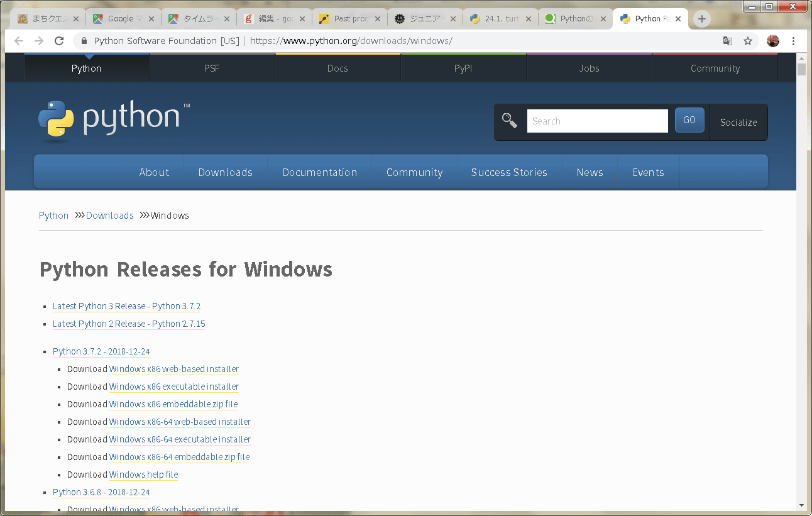Viewport: 812px width, 516px height.
Task: Bookmark this page with the star icon
Action: point(748,41)
